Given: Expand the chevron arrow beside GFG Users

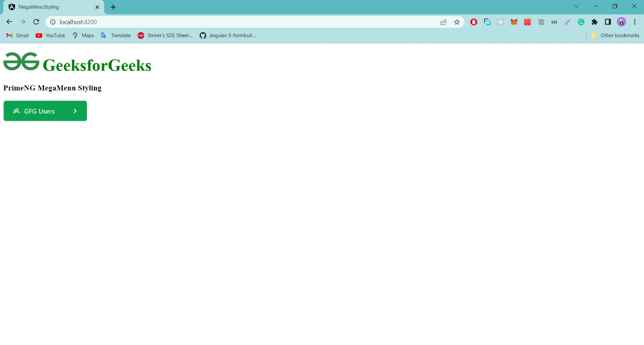Looking at the screenshot, I should (x=75, y=111).
